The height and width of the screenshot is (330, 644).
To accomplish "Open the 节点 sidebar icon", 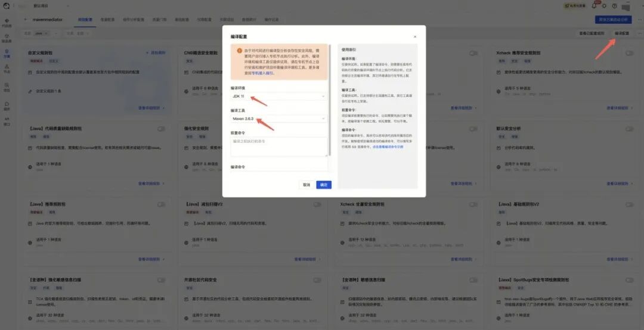I will click(7, 69).
